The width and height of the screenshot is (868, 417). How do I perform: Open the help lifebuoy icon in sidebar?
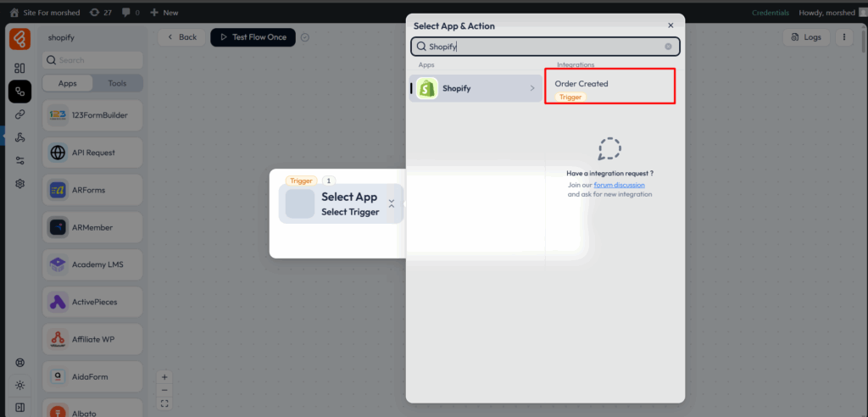click(x=20, y=363)
